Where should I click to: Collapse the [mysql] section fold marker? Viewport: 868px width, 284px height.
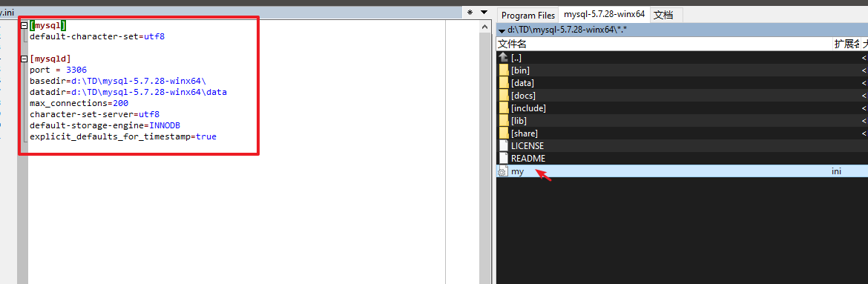(24, 26)
